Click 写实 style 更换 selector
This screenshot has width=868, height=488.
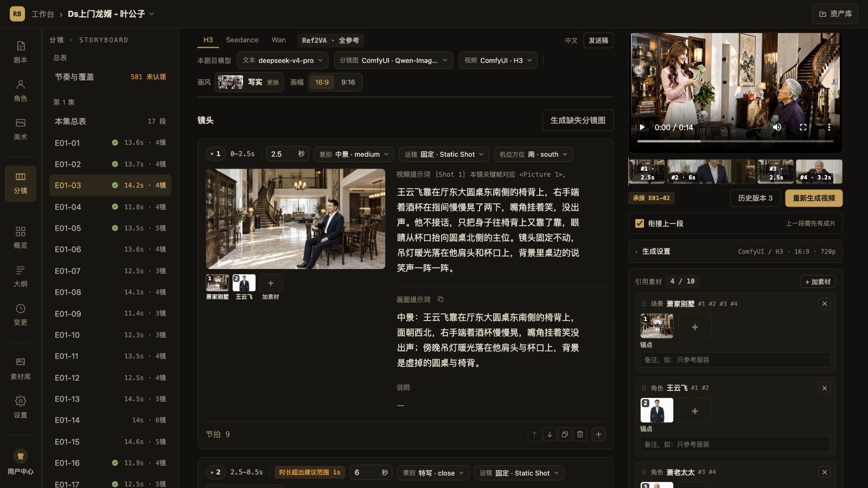[x=249, y=82]
